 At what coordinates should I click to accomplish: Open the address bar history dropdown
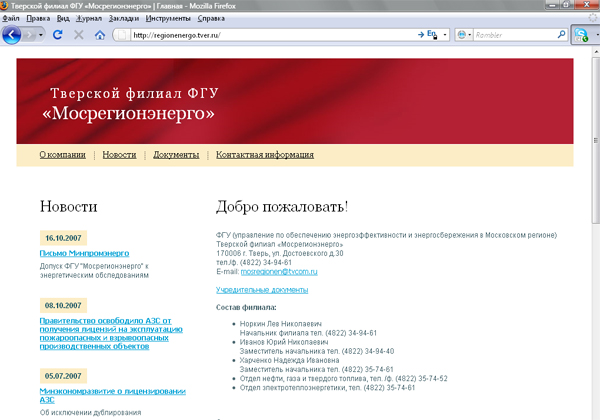(445, 35)
